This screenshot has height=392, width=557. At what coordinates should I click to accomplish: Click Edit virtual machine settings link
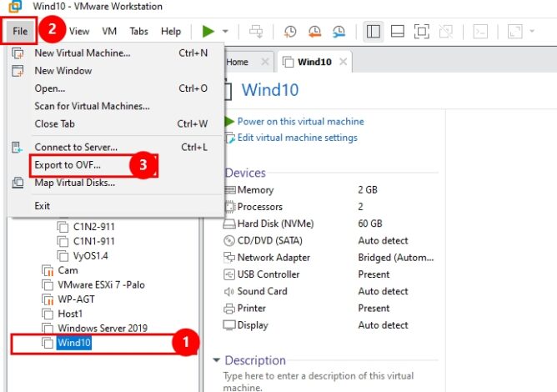coord(298,138)
